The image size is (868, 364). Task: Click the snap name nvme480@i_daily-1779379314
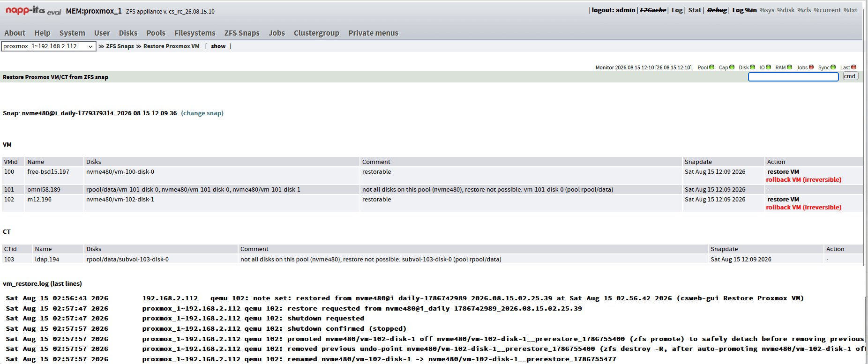tap(99, 113)
